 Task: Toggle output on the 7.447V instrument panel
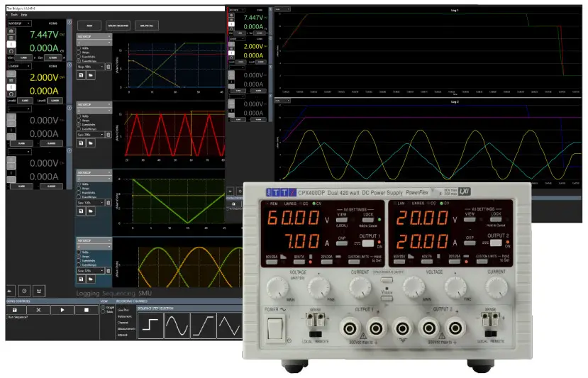point(11,44)
